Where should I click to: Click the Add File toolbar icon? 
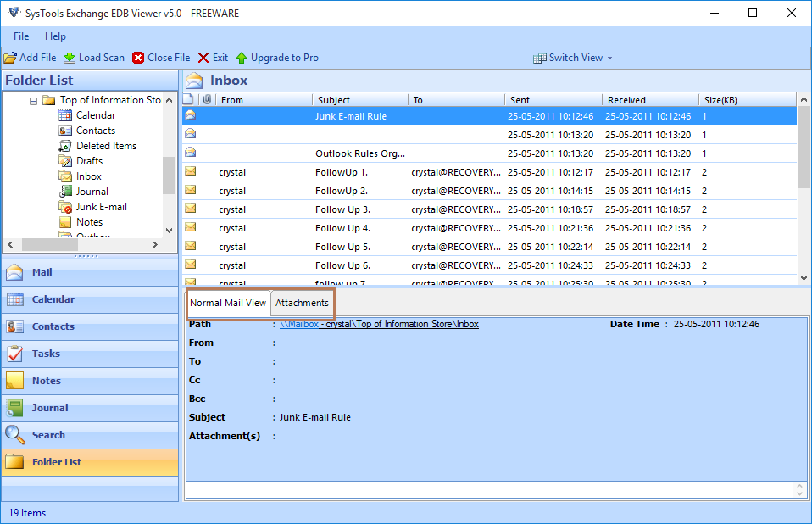pyautogui.click(x=10, y=58)
